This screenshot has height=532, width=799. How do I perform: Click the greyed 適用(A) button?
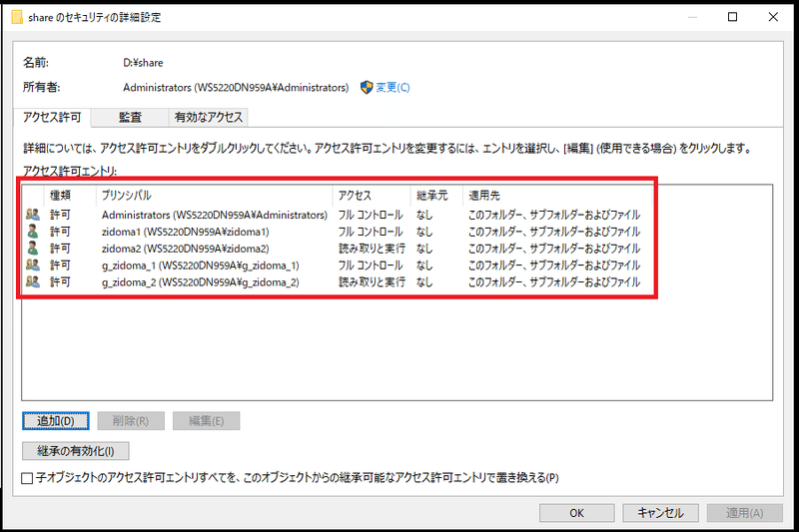point(744,513)
